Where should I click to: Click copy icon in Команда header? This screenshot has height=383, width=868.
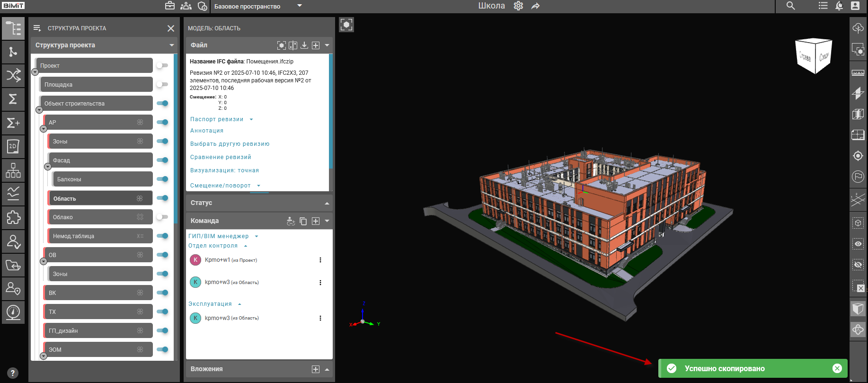pyautogui.click(x=303, y=221)
